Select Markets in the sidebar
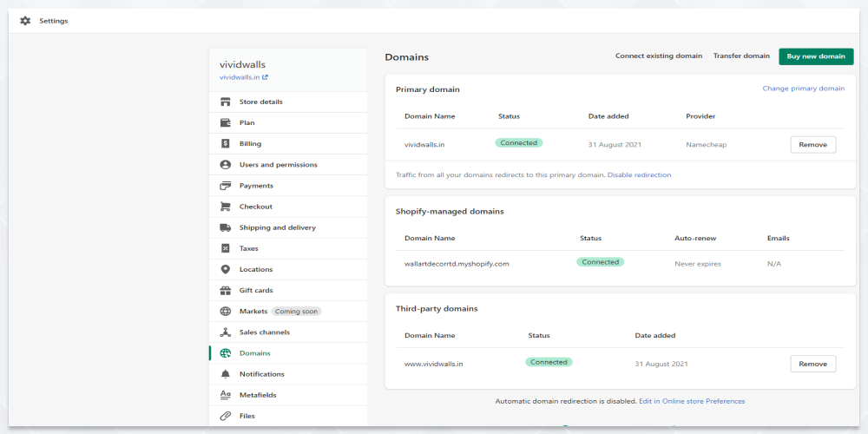The width and height of the screenshot is (868, 434). (x=288, y=311)
